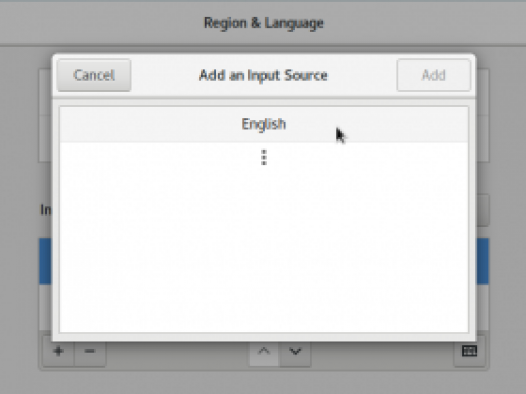
Task: Move input source down with the down arrow
Action: pos(295,351)
